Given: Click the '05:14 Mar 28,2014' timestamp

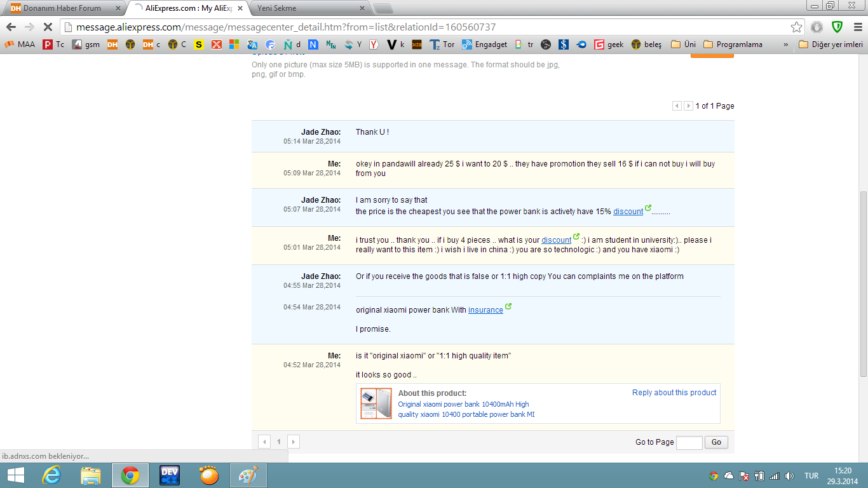Looking at the screenshot, I should pos(312,141).
